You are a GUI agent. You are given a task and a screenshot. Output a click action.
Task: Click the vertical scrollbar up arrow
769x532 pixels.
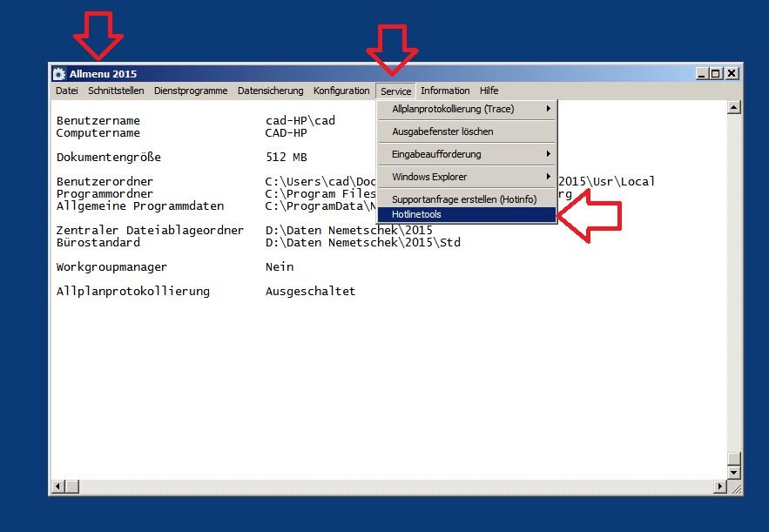(x=733, y=108)
